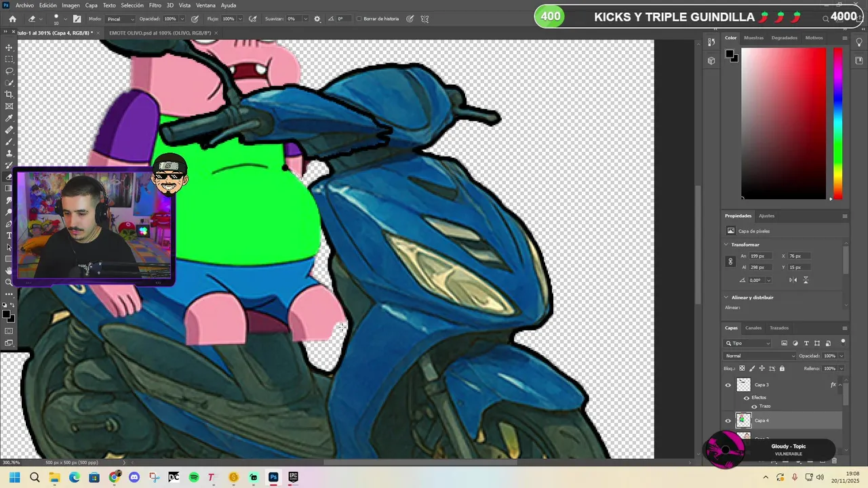Open the brush preset picker dropdown

(65, 19)
